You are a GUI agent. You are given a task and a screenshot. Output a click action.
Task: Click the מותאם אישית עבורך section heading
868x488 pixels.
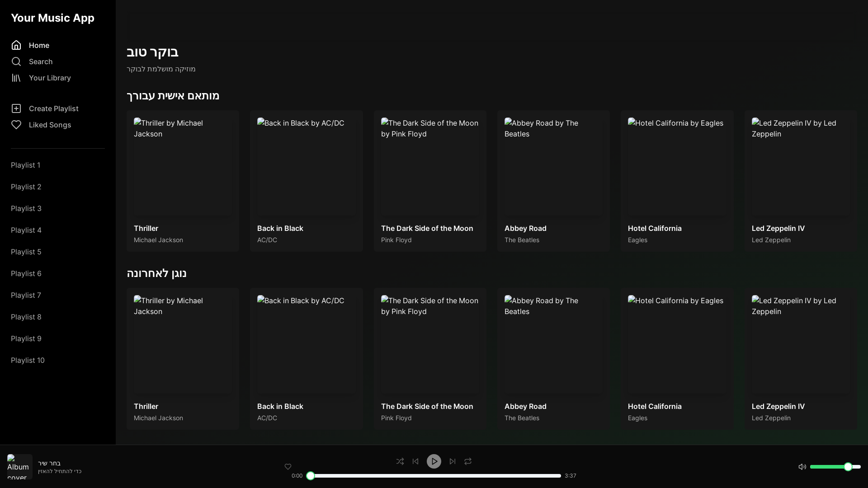173,96
